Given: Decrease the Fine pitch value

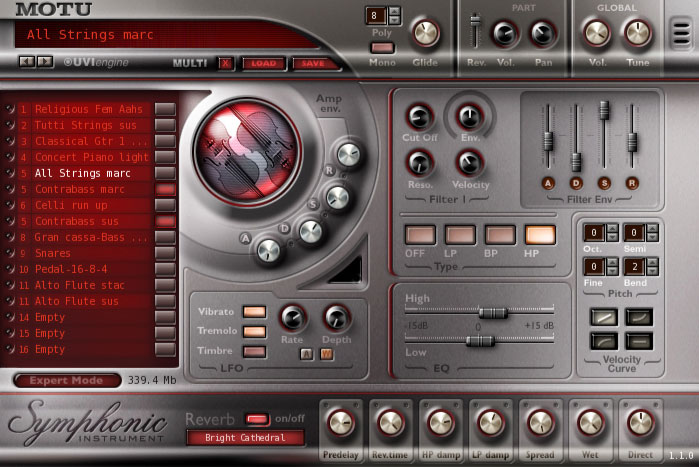Looking at the screenshot, I should tap(613, 271).
